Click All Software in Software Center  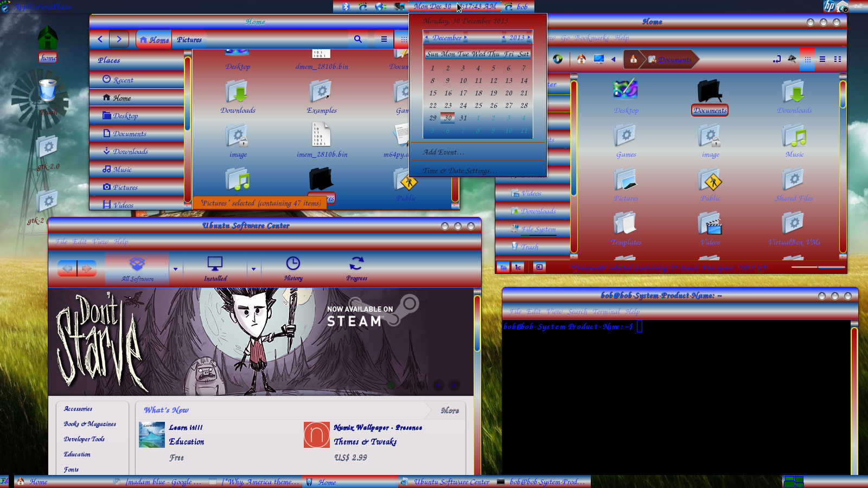click(x=137, y=269)
